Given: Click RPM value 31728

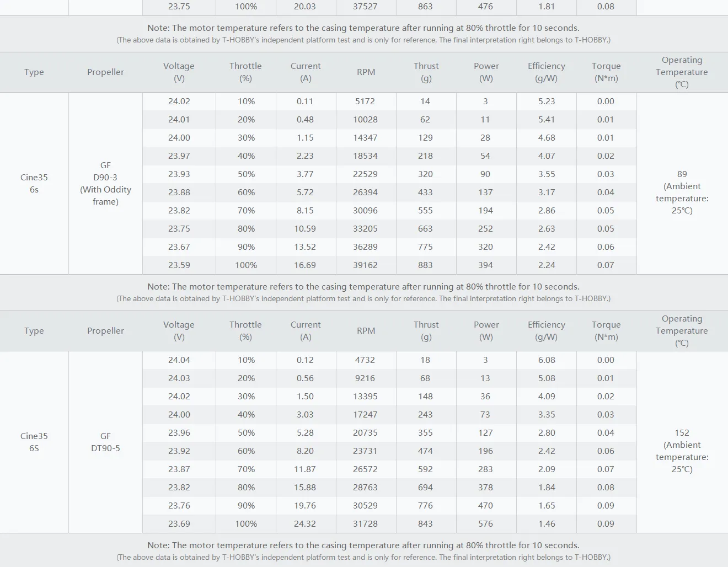Looking at the screenshot, I should 365,524.
